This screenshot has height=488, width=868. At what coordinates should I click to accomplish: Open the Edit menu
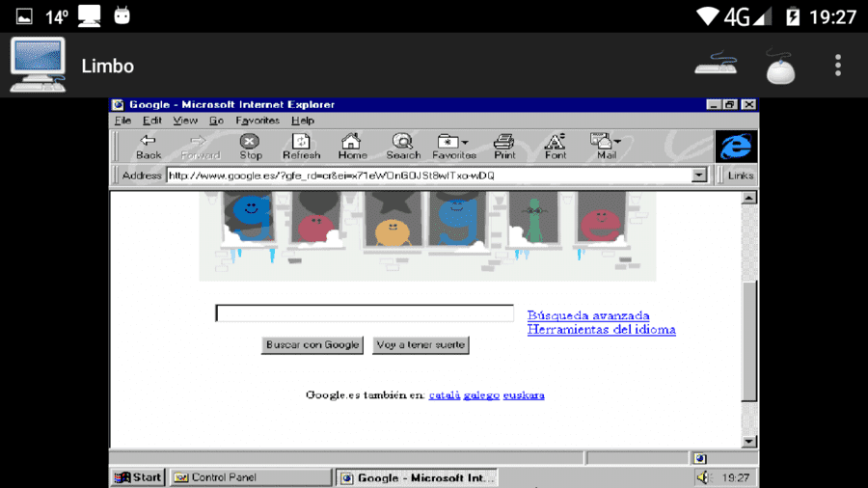pyautogui.click(x=152, y=121)
